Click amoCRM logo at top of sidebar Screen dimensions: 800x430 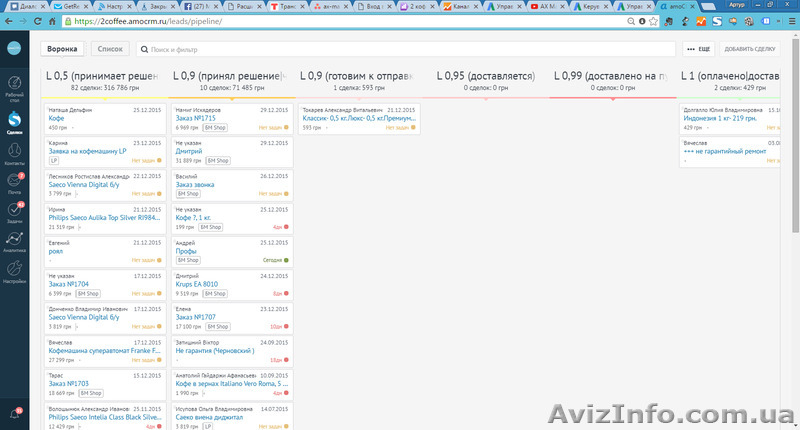click(15, 48)
